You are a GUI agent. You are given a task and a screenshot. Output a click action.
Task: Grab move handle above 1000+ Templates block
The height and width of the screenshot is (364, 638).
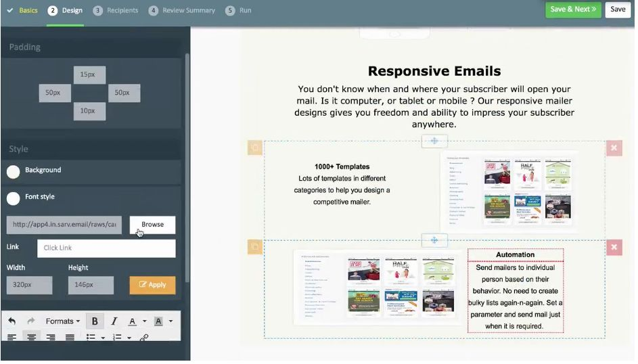pyautogui.click(x=434, y=141)
